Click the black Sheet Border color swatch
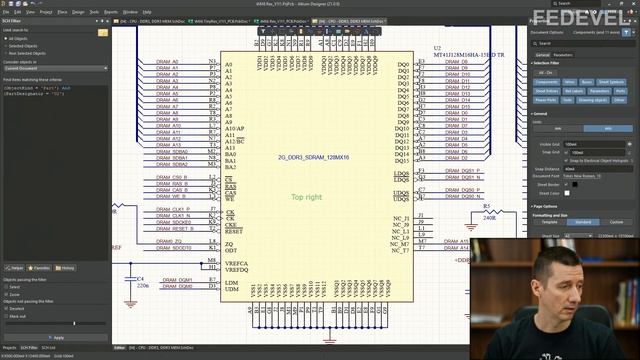The width and height of the screenshot is (640, 360). click(575, 184)
